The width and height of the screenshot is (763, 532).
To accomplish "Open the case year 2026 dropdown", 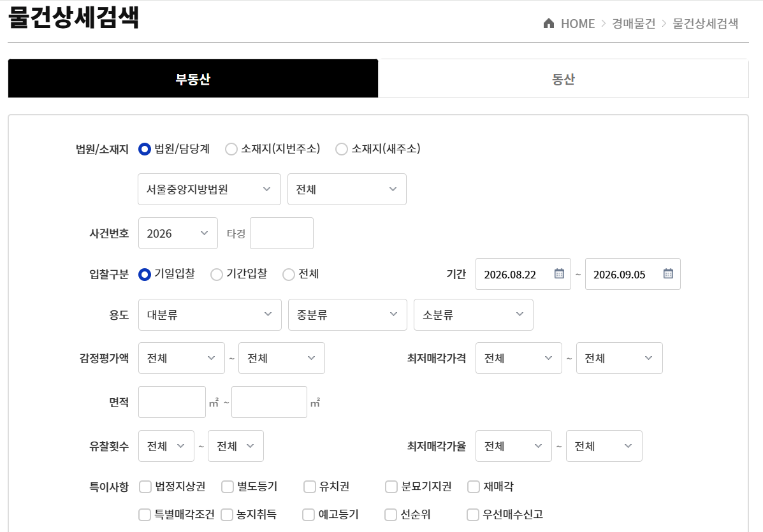I will pos(178,233).
